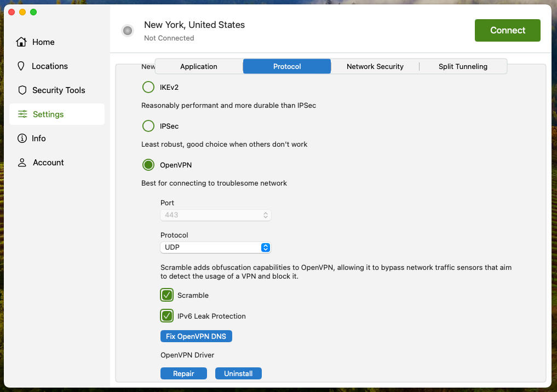The image size is (557, 392).
Task: Click the Uninstall driver button
Action: coord(238,373)
